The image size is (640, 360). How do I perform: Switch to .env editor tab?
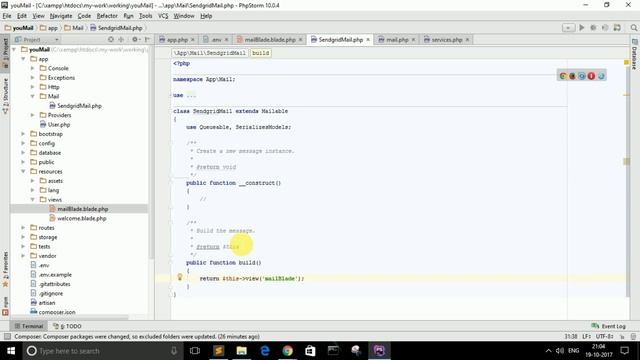tap(216, 40)
